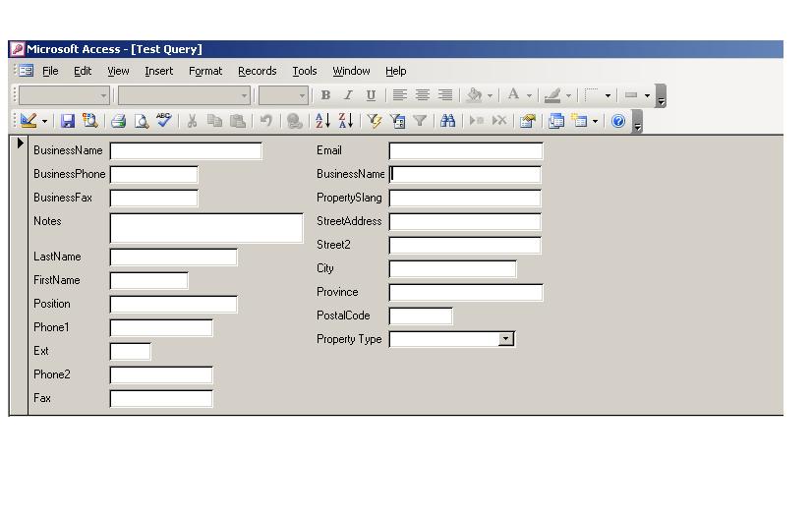Click the Font Color letter A
Viewport: 812px width, 516px height.
pos(513,95)
